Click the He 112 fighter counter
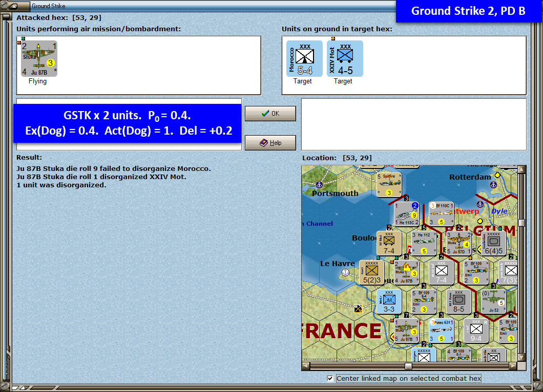This screenshot has width=543, height=392. point(424,243)
